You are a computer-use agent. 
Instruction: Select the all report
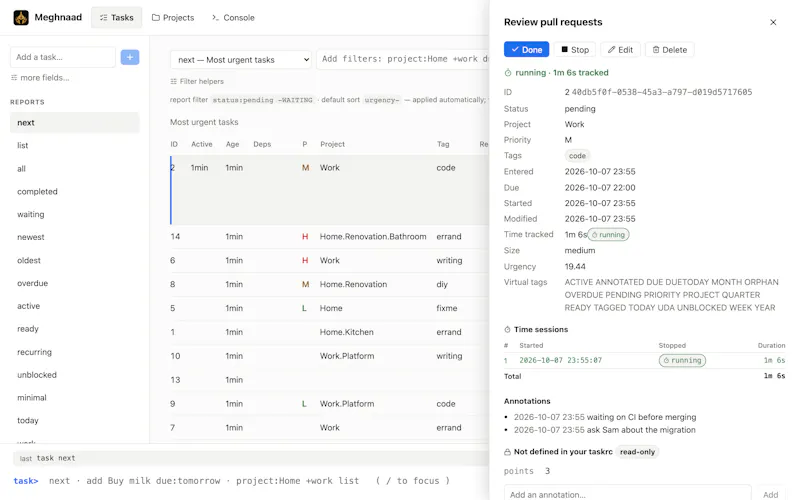[x=74, y=168]
